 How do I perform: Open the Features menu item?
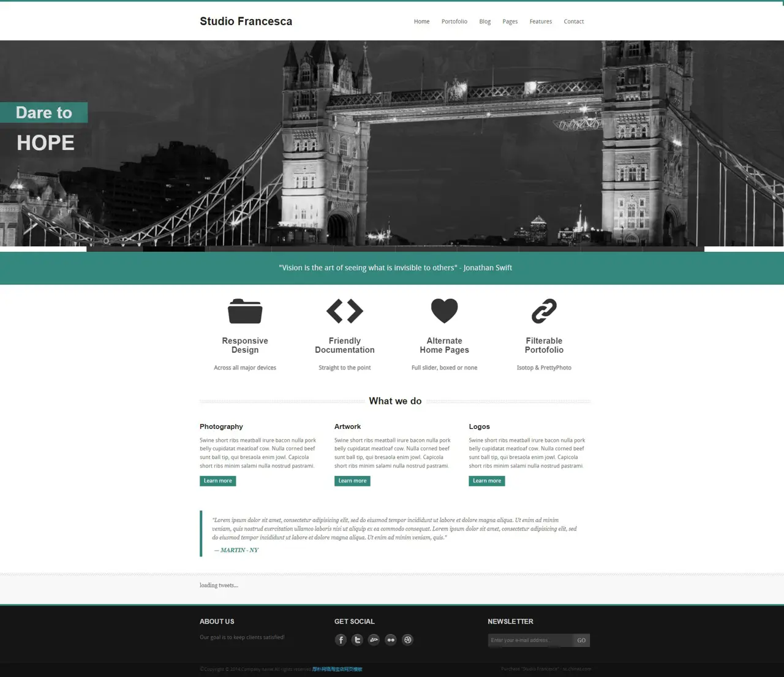pyautogui.click(x=540, y=21)
